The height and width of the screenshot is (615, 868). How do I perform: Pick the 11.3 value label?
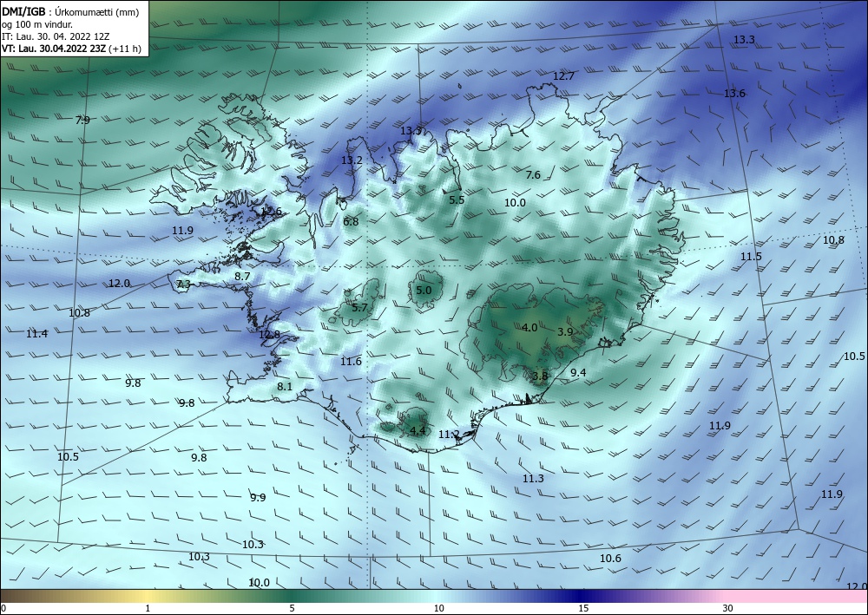pos(533,479)
